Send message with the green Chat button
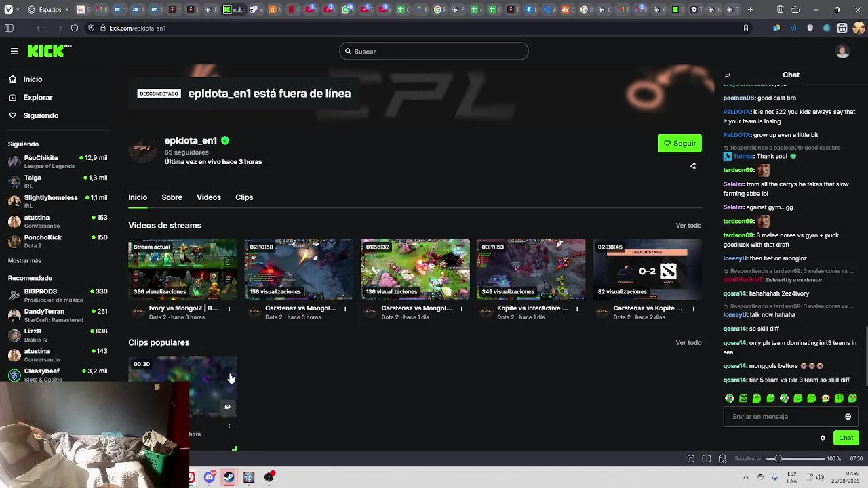Image resolution: width=868 pixels, height=488 pixels. (846, 438)
